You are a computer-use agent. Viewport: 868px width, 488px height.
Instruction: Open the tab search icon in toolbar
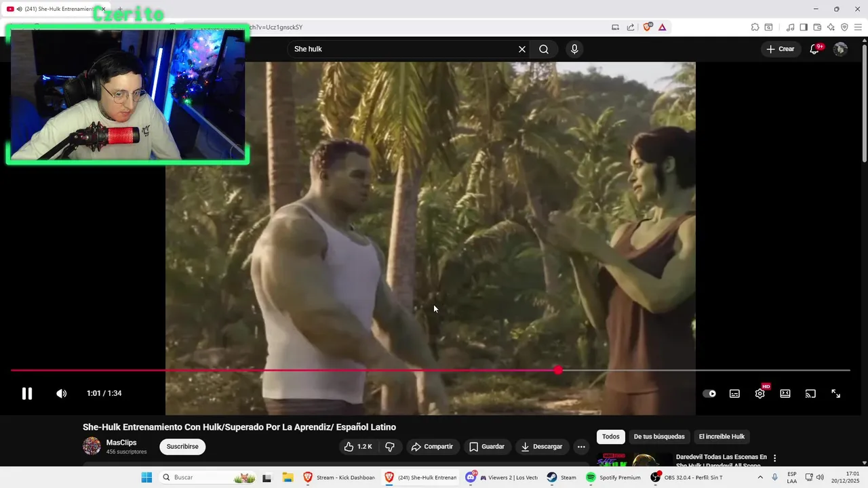(768, 27)
